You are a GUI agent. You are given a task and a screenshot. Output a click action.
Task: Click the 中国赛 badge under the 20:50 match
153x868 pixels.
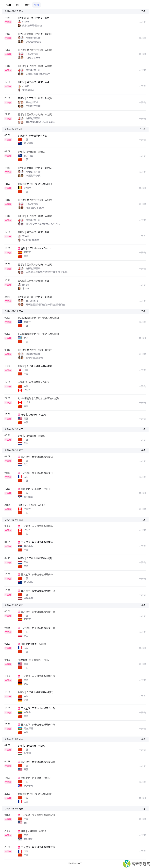(x=8, y=285)
